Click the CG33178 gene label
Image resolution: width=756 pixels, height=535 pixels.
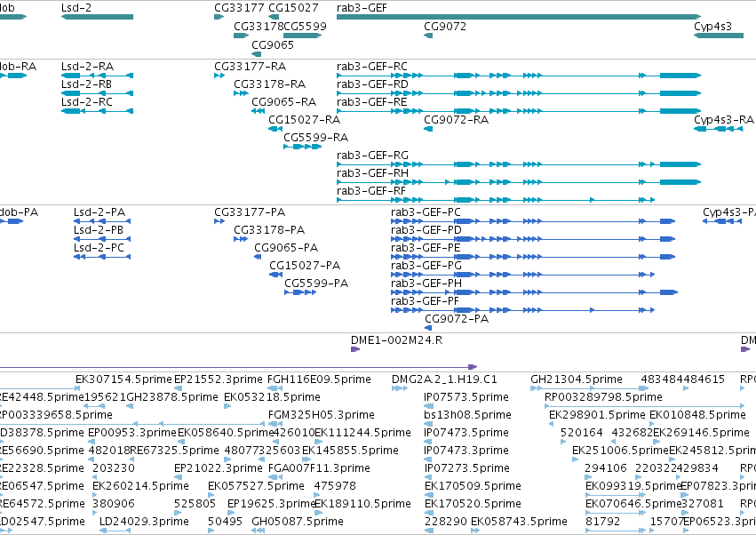pyautogui.click(x=259, y=26)
